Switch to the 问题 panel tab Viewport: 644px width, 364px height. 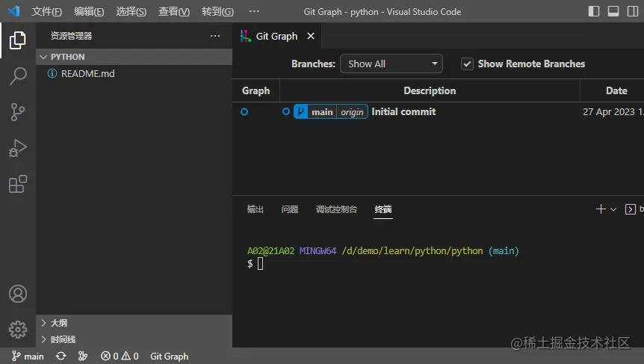[x=290, y=209]
